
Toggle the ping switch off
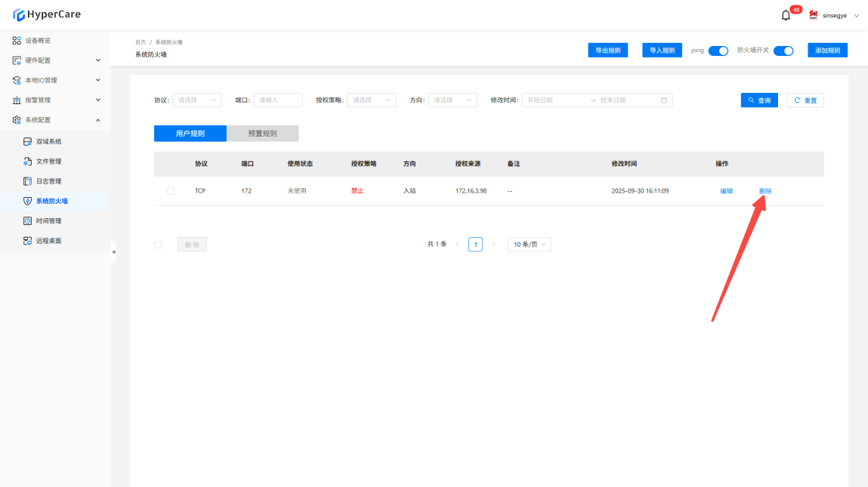pyautogui.click(x=717, y=51)
